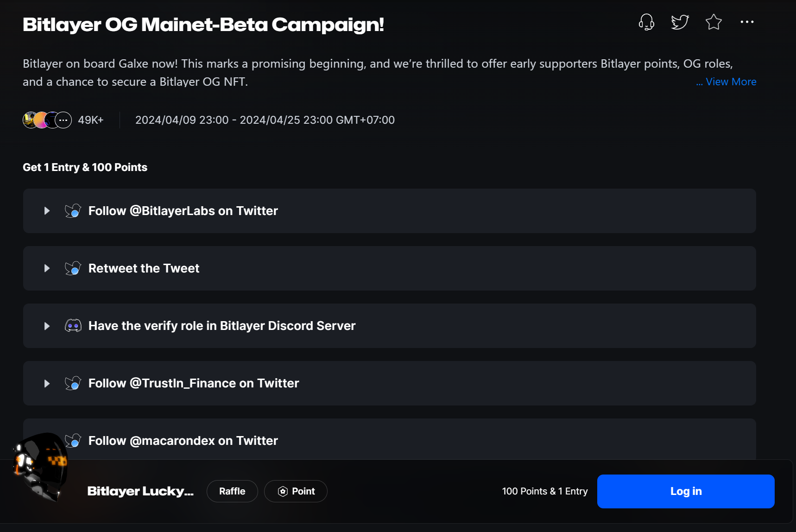
Task: Select the Raffle tag
Action: (x=232, y=491)
